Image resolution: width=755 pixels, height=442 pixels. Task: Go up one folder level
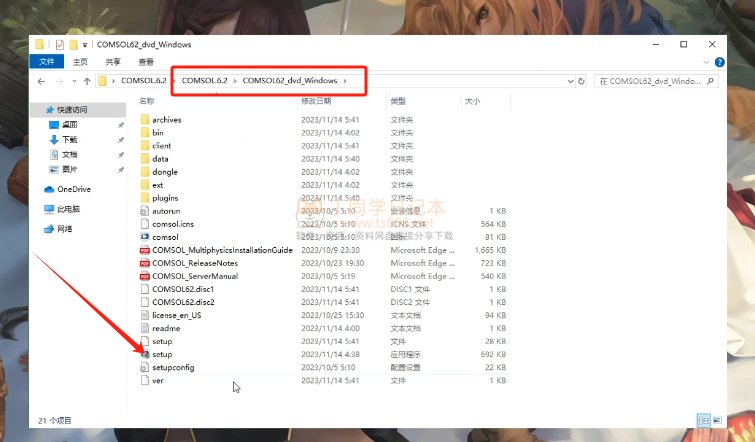(87, 81)
